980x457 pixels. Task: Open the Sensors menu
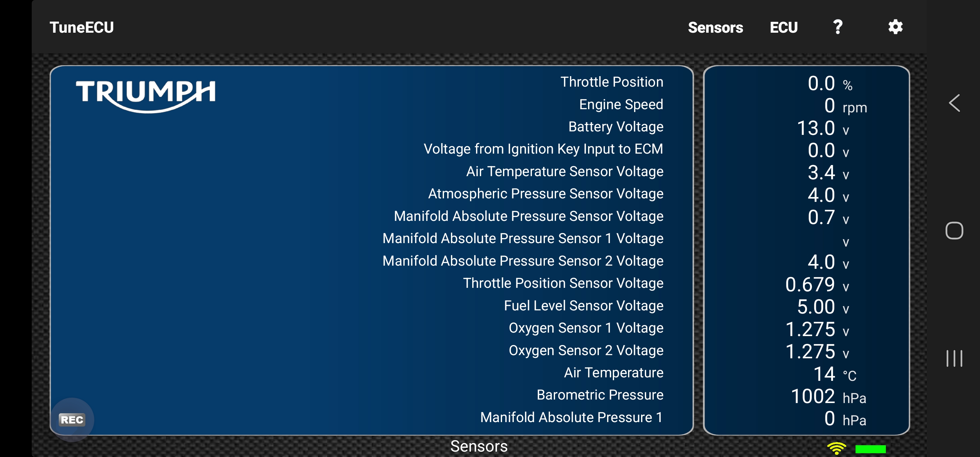(715, 27)
